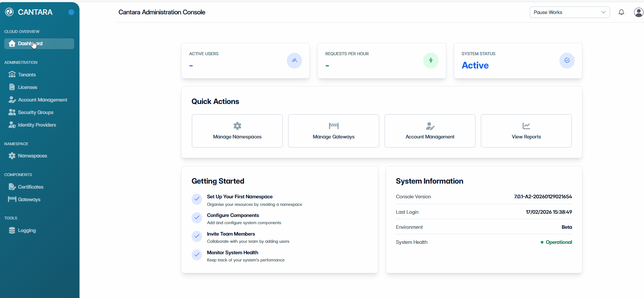Click the Cantara Administration Console title
Screen dimensions: 644x298
[x=162, y=12]
